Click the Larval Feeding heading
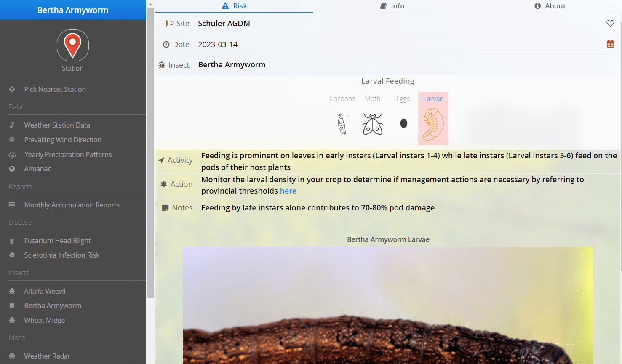Viewport: 622px width, 364px height. pos(388,81)
